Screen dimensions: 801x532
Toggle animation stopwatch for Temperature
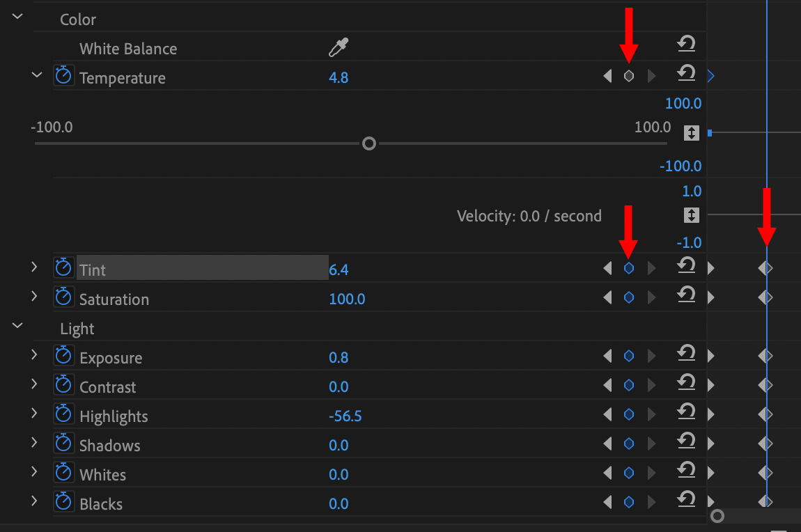coord(63,76)
